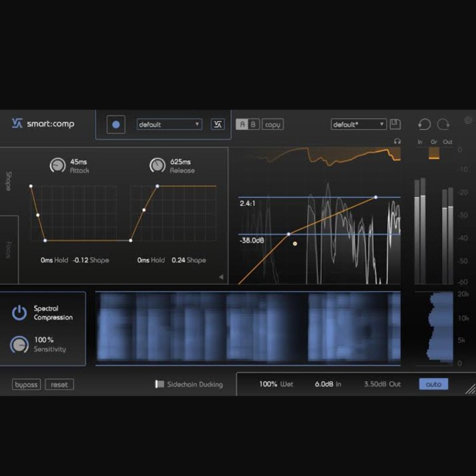The image size is (476, 476).
Task: Toggle Spectral Compression power button
Action: point(19,313)
